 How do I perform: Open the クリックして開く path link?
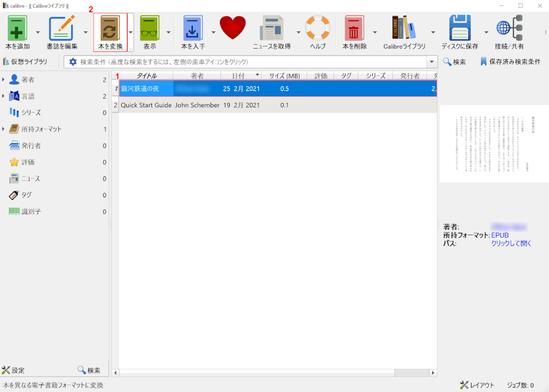(x=511, y=243)
